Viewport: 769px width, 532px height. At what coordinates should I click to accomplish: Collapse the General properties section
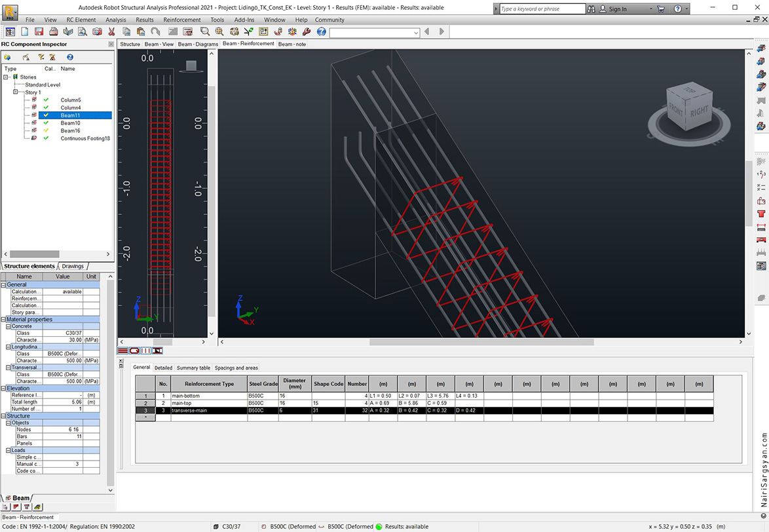point(3,284)
